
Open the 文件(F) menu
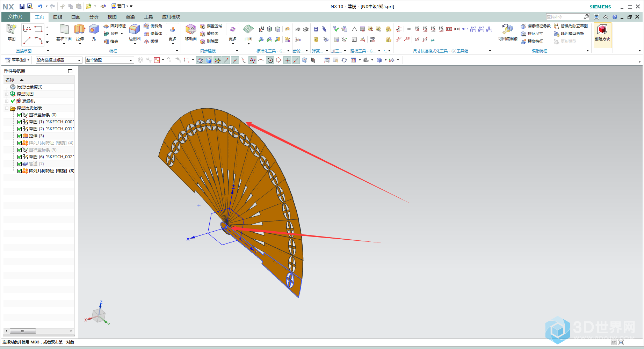(x=15, y=17)
